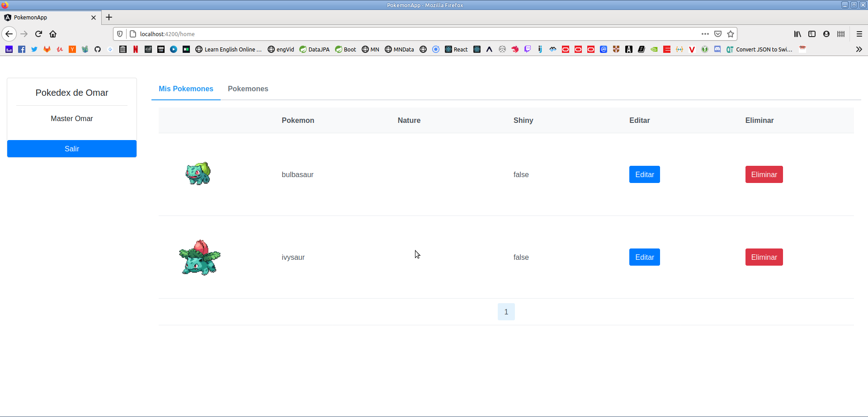Open the Discord bookmark icon
The image size is (868, 417).
point(717,49)
